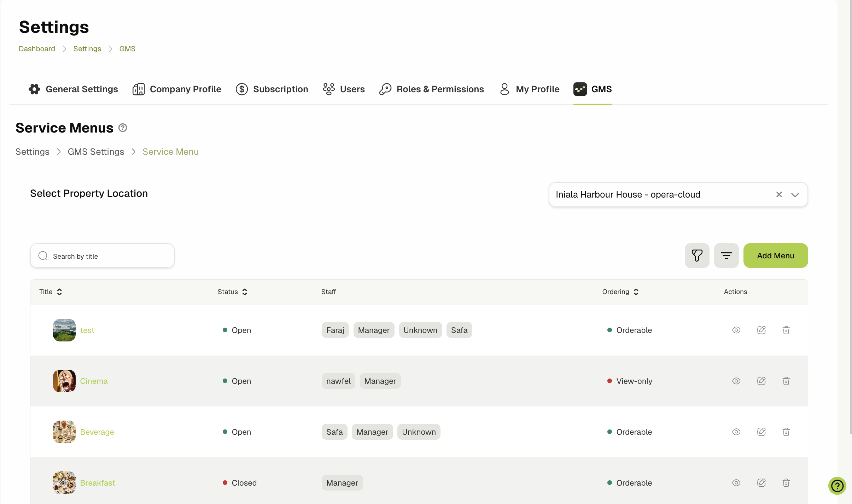Click the Add Menu button
Screen dimensions: 852x504
(x=775, y=255)
